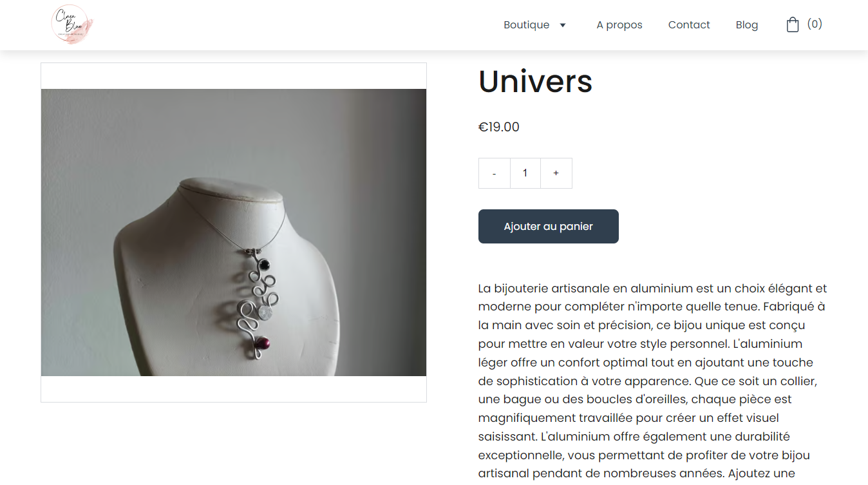Open the shopping bag cart icon
The image size is (868, 485).
click(x=793, y=24)
